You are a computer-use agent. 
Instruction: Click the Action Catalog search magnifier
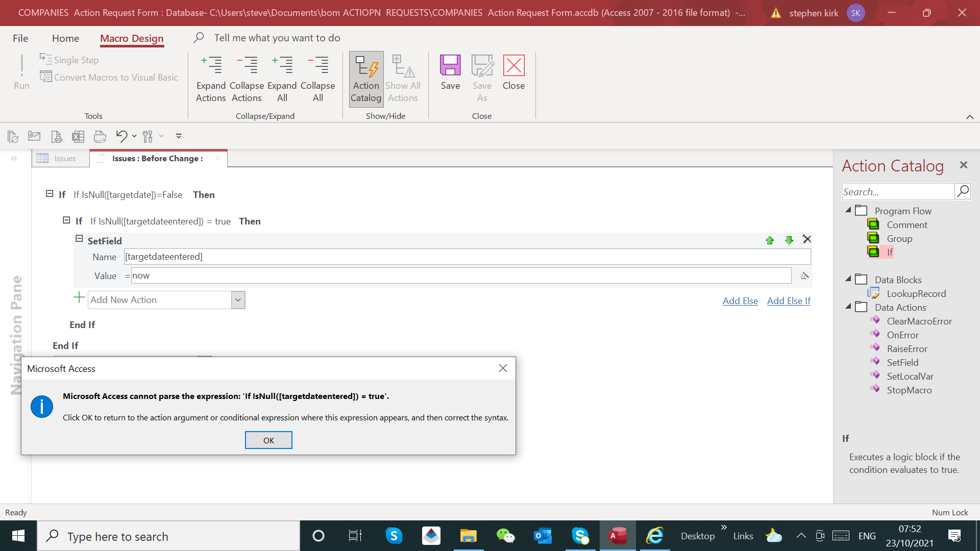click(x=963, y=191)
